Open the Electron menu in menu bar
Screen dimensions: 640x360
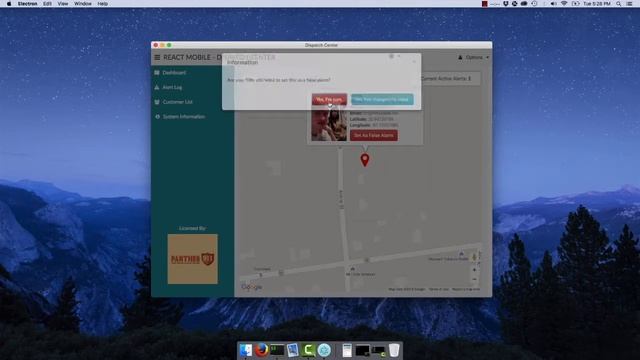[x=27, y=4]
